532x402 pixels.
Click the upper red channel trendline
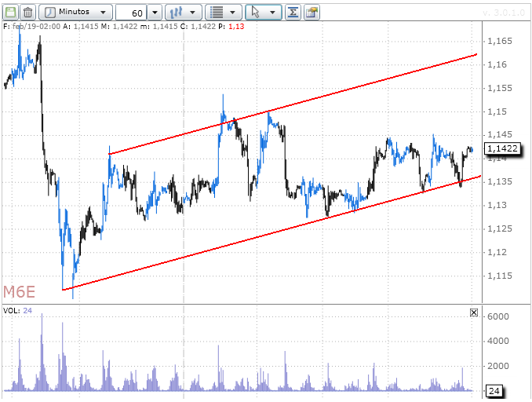click(x=314, y=100)
